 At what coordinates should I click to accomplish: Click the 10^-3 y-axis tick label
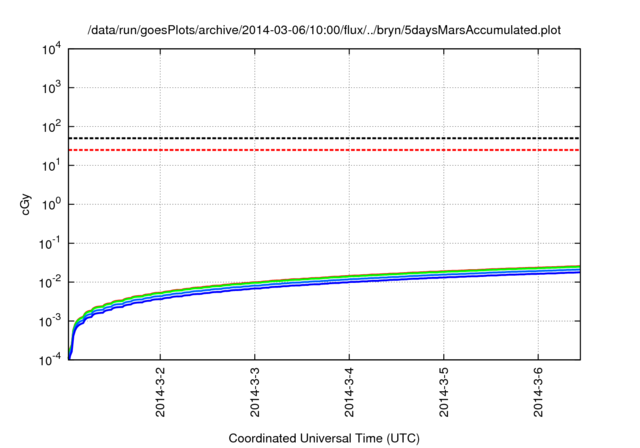tap(50, 322)
